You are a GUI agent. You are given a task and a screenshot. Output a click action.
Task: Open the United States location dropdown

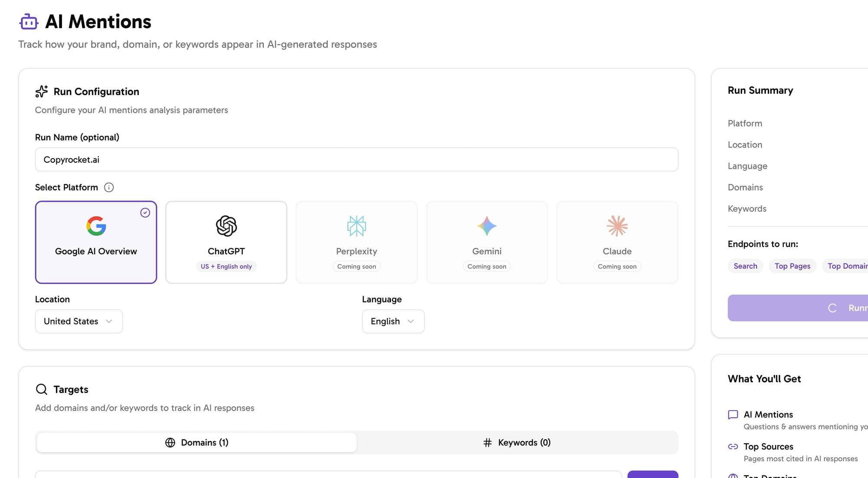point(79,321)
